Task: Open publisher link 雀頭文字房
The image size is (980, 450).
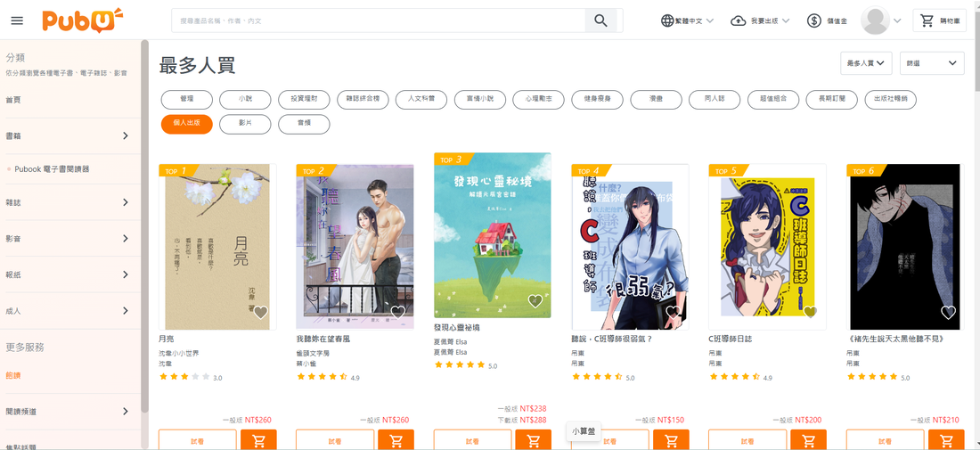Action: pyautogui.click(x=313, y=353)
